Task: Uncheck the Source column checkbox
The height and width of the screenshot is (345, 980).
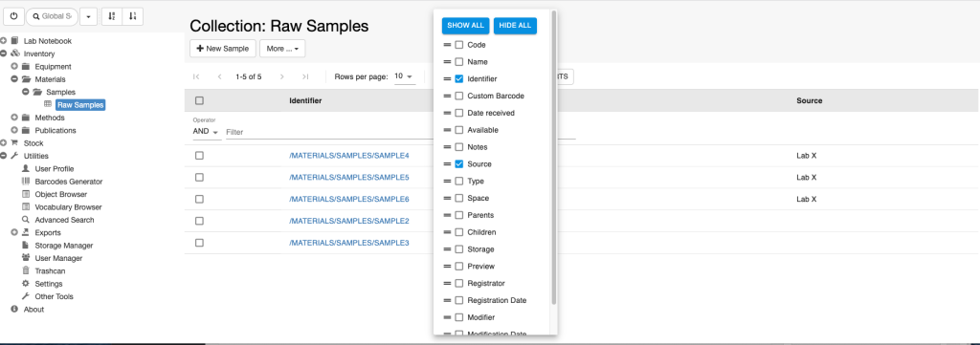Action: pos(459,164)
